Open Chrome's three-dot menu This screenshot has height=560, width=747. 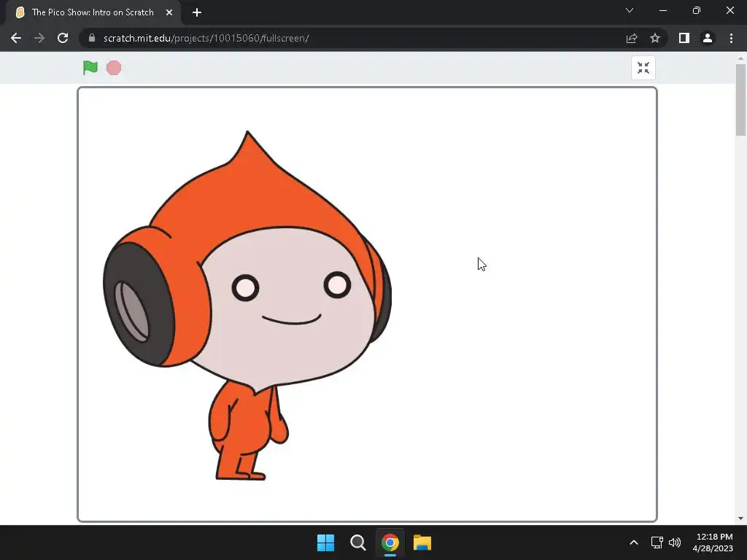coord(731,38)
